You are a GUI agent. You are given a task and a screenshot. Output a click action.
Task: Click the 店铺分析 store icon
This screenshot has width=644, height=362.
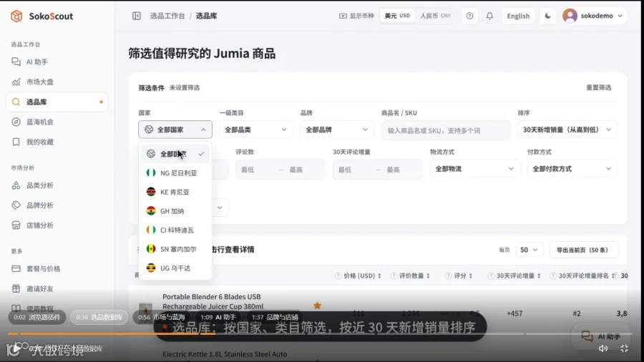pyautogui.click(x=16, y=225)
